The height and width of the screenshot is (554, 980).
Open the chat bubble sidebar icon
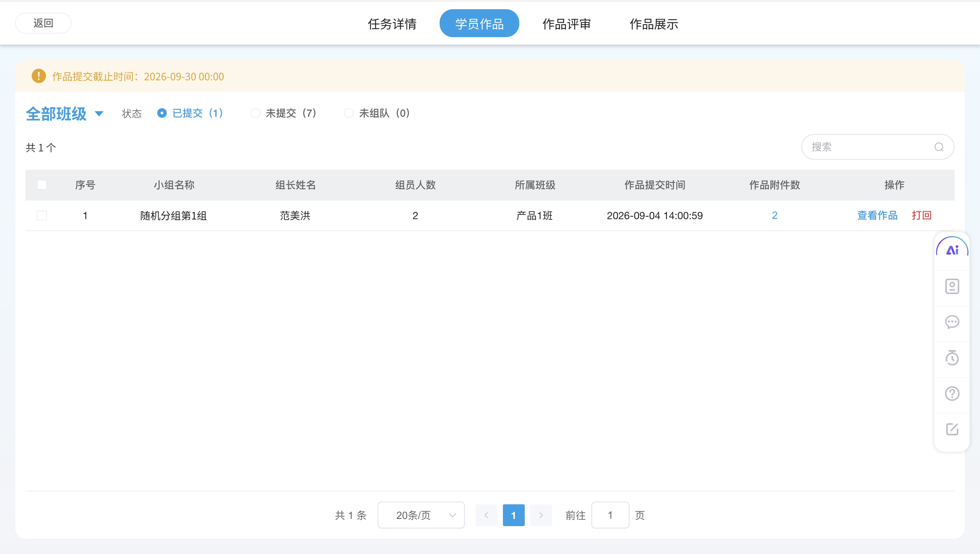[952, 322]
